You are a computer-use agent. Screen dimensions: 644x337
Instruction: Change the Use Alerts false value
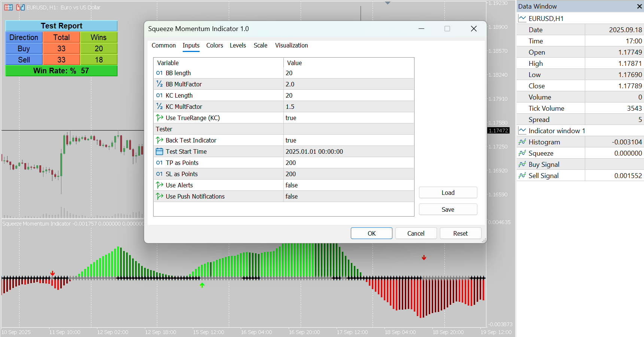point(349,185)
